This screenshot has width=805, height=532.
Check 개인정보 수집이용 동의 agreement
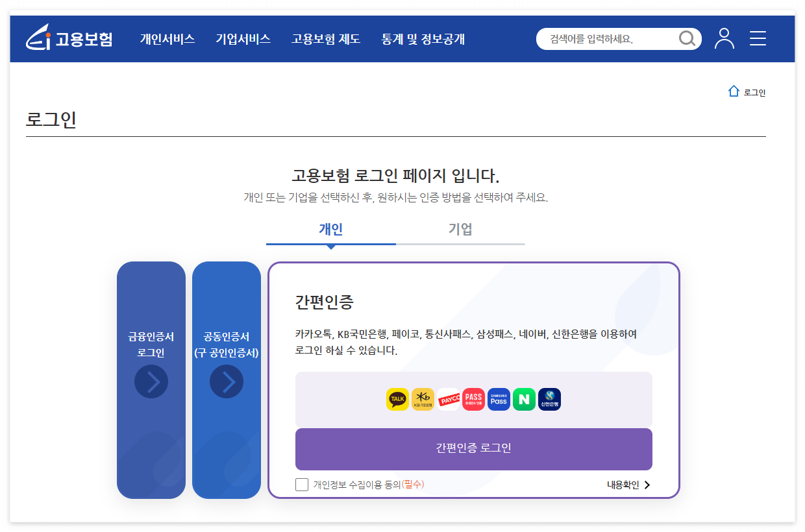point(301,484)
